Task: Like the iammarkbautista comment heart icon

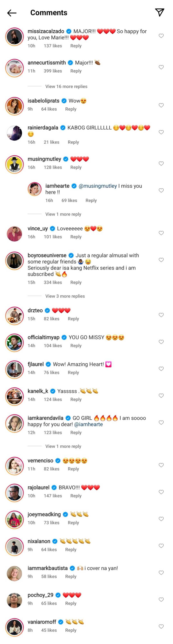Action: point(161,573)
